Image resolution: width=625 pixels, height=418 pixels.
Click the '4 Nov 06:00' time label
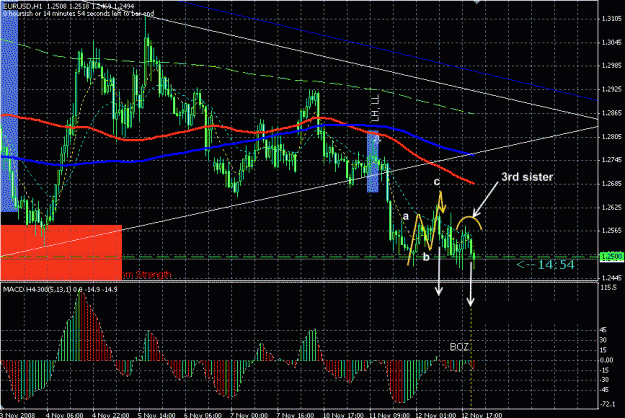[65, 415]
